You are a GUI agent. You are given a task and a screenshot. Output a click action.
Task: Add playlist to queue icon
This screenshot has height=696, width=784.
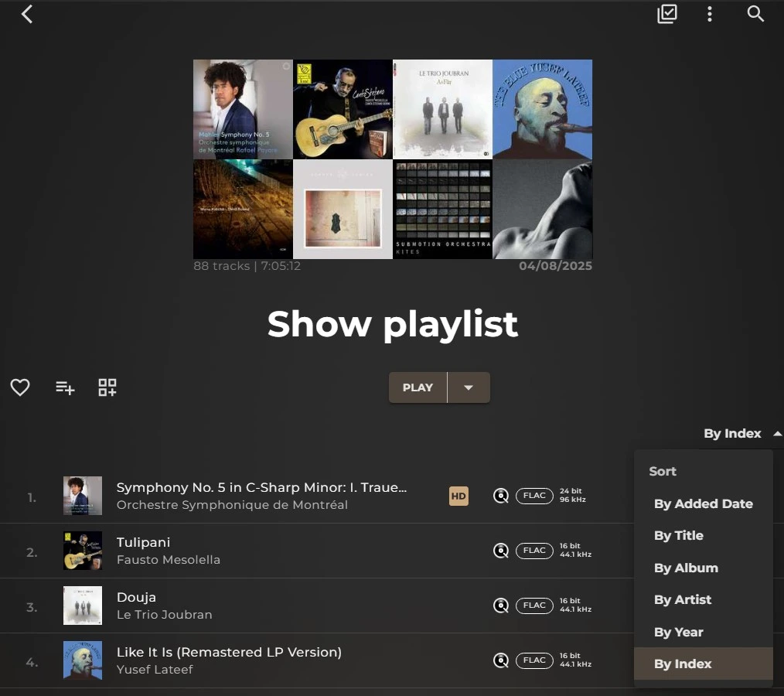(65, 387)
